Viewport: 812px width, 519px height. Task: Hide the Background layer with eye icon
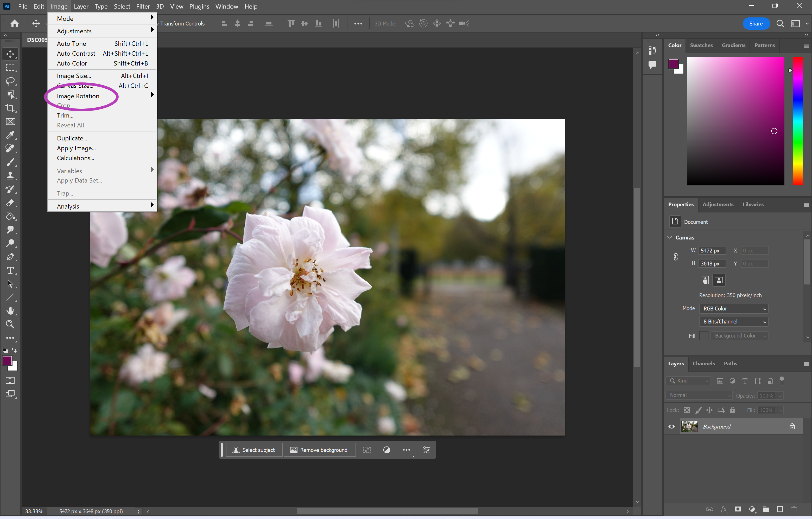(x=672, y=426)
